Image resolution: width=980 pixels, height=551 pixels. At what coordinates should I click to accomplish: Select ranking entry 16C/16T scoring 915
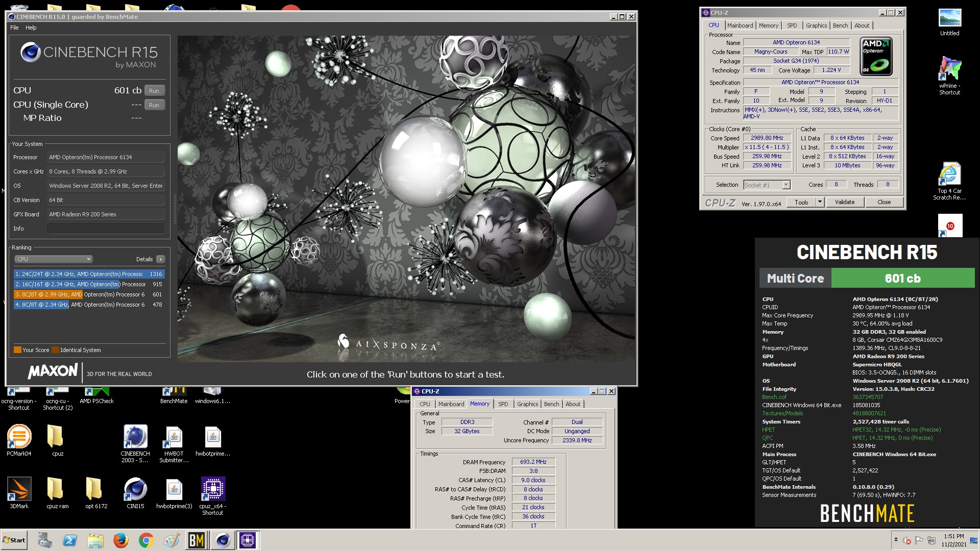coord(89,284)
